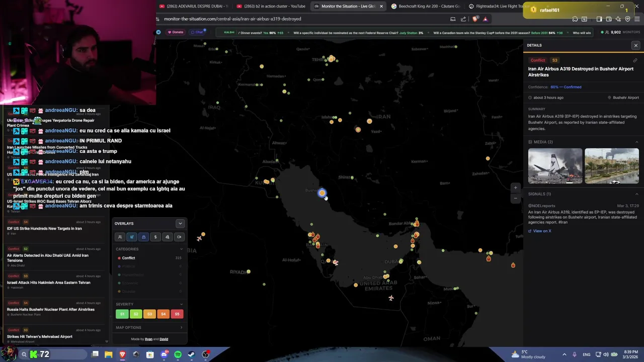Toggle the S3 severity filter
644x362 pixels.
tap(149, 314)
